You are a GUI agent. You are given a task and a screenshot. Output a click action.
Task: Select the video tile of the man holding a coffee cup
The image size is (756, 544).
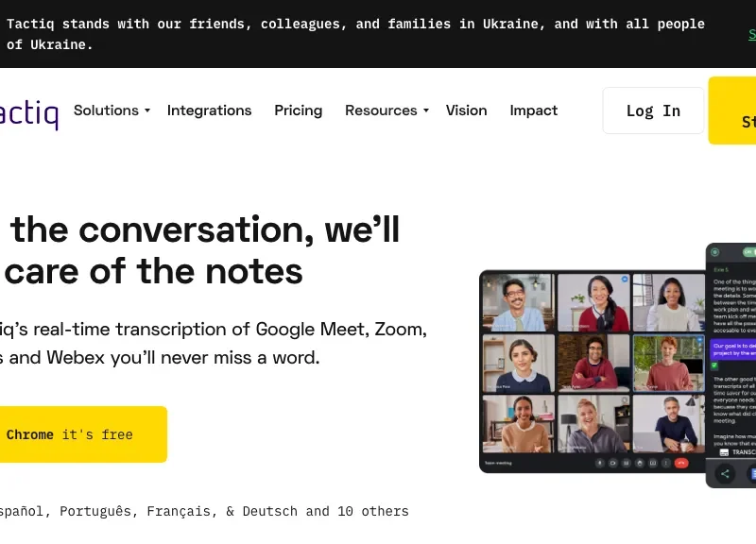pyautogui.click(x=669, y=424)
